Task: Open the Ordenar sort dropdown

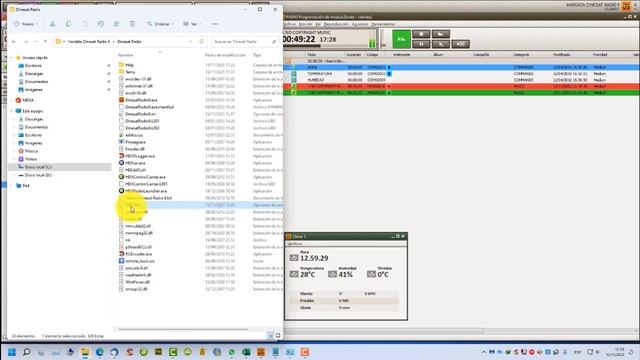Action: tap(160, 24)
